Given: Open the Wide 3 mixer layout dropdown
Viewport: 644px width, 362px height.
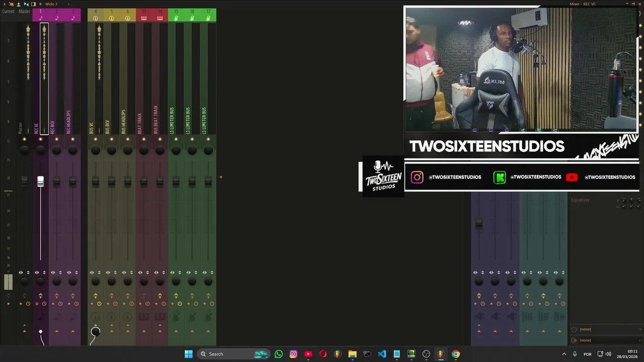Looking at the screenshot, I should pyautogui.click(x=51, y=4).
